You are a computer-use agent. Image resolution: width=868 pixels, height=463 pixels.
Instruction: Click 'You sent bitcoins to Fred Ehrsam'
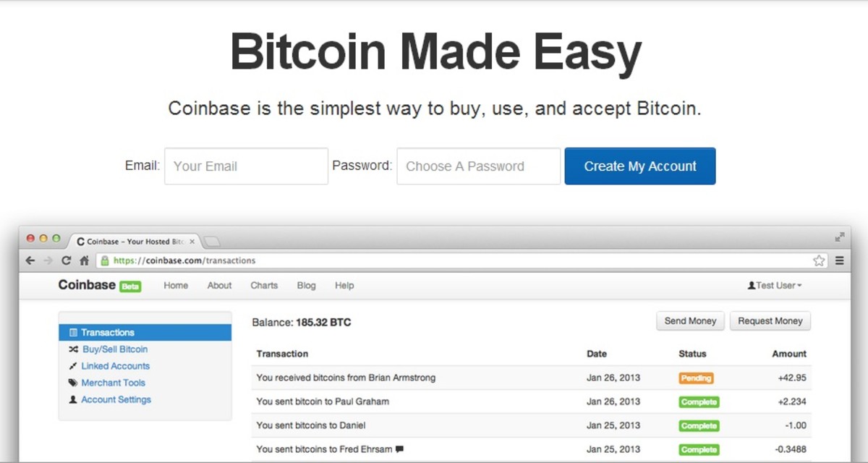(x=325, y=449)
